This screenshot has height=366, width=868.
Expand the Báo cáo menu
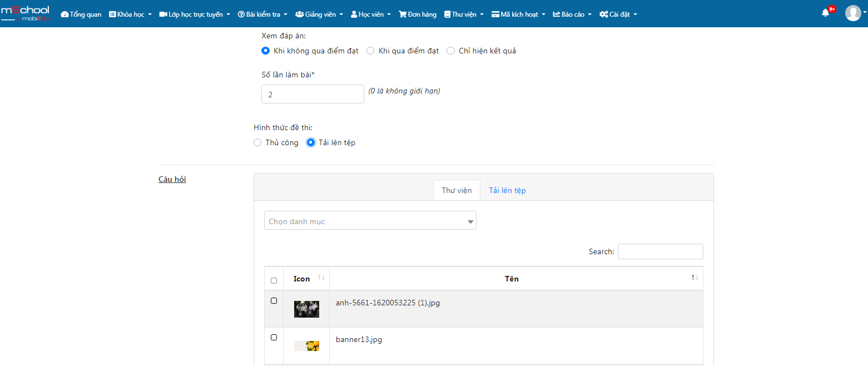click(x=572, y=14)
